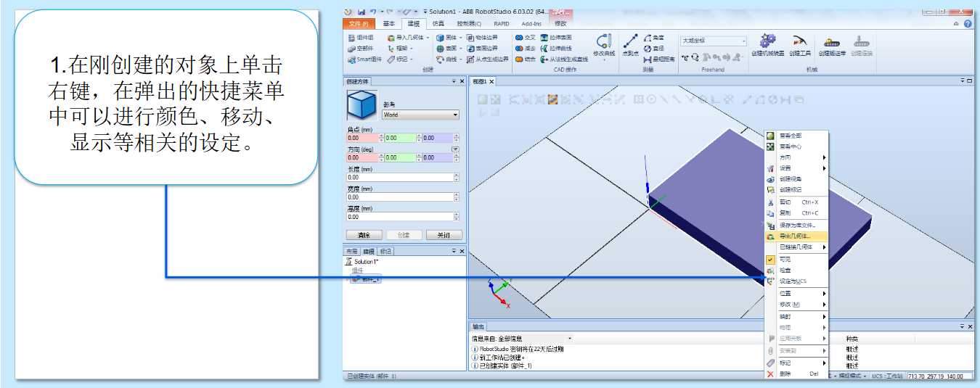Open the help question mark icon
Viewport: 980px width, 388px height.
968,24
